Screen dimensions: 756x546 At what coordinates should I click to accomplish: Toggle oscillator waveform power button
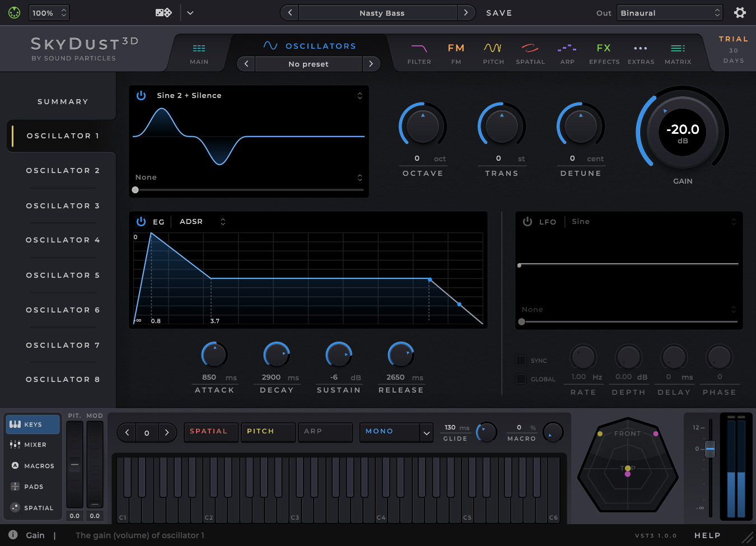click(x=141, y=95)
